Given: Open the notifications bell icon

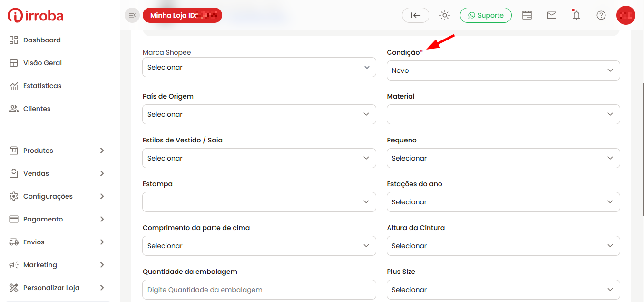Looking at the screenshot, I should coord(576,15).
